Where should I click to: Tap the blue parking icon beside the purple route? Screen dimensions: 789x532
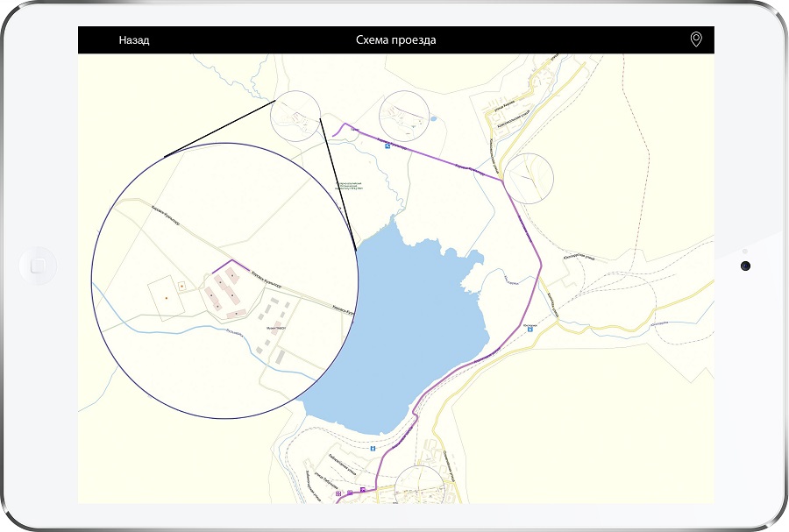coord(386,146)
